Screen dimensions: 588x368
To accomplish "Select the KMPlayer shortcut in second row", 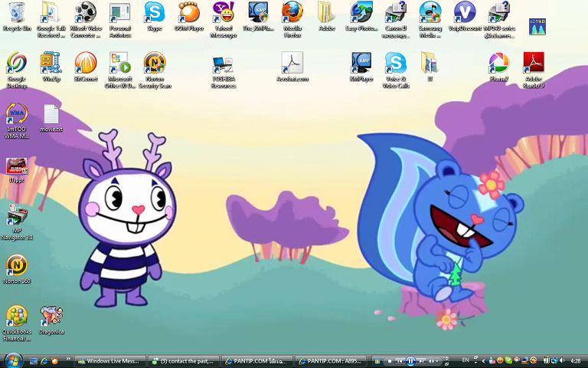I will point(361,67).
